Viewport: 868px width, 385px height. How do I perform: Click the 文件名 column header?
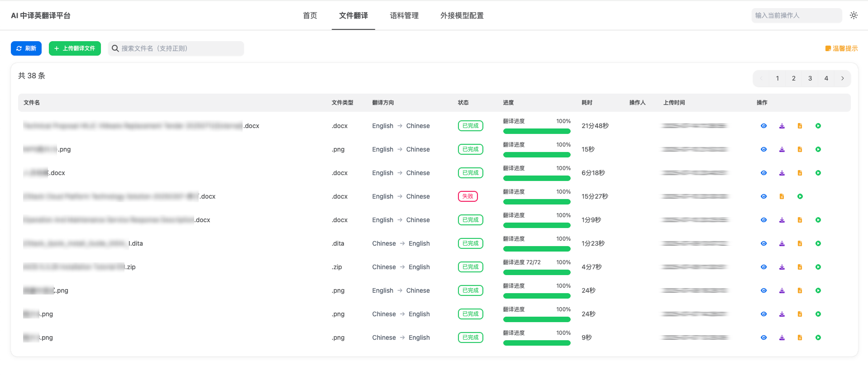click(32, 103)
